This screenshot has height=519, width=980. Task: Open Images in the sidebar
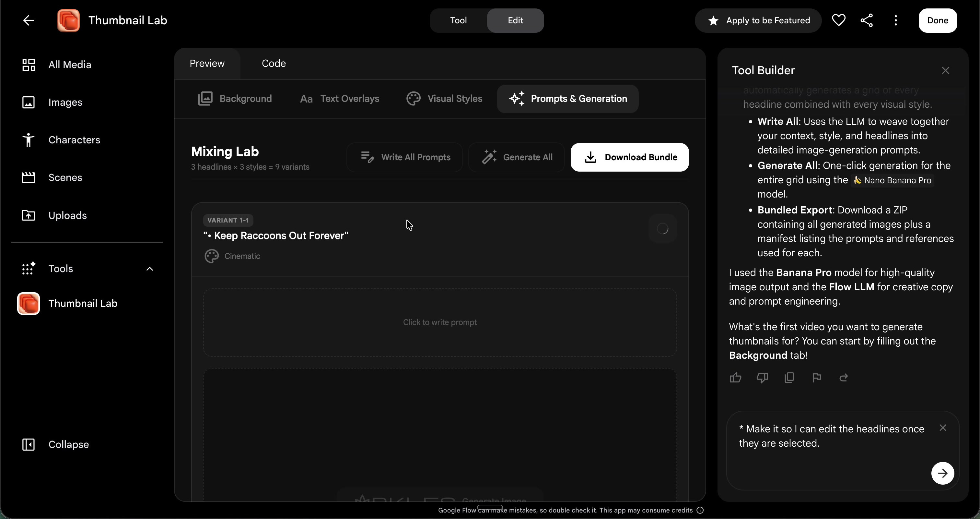[52, 103]
